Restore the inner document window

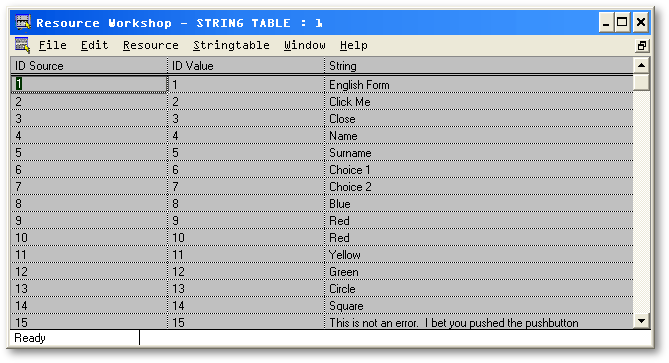coord(642,46)
